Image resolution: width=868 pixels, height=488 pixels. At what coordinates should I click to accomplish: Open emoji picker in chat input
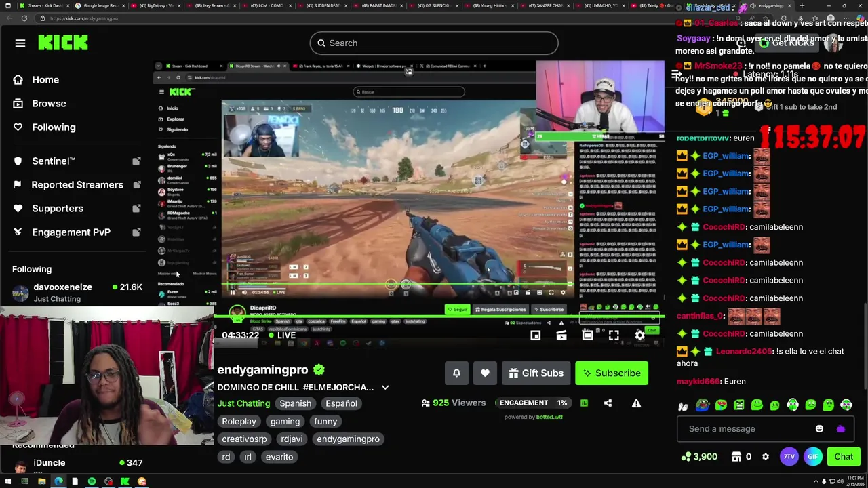819,429
